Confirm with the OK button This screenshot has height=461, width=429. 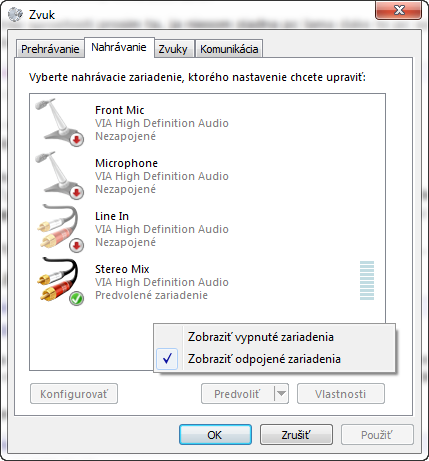tap(215, 435)
